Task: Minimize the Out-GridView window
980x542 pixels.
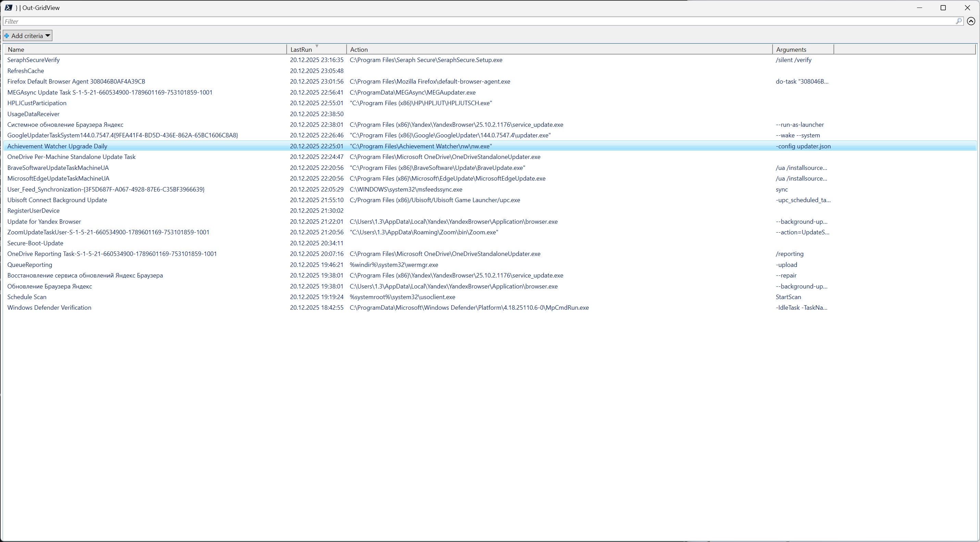Action: click(x=919, y=8)
